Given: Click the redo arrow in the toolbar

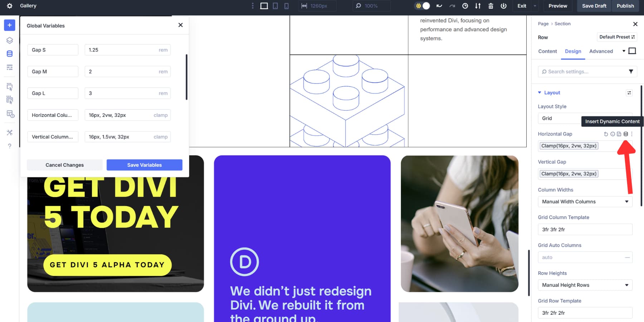Looking at the screenshot, I should [452, 6].
